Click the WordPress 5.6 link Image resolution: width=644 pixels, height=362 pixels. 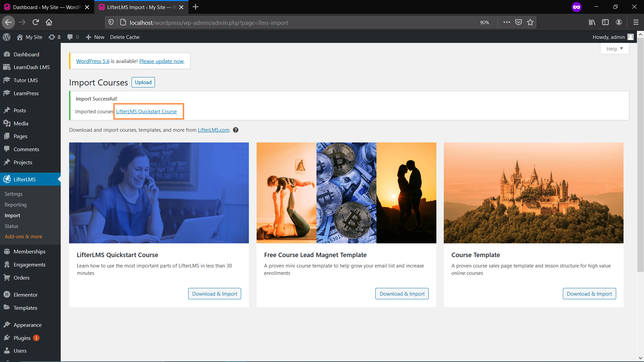tap(93, 61)
